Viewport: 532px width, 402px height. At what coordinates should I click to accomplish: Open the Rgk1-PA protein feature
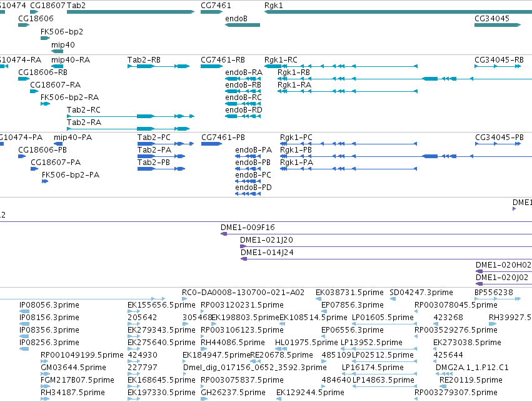point(348,169)
